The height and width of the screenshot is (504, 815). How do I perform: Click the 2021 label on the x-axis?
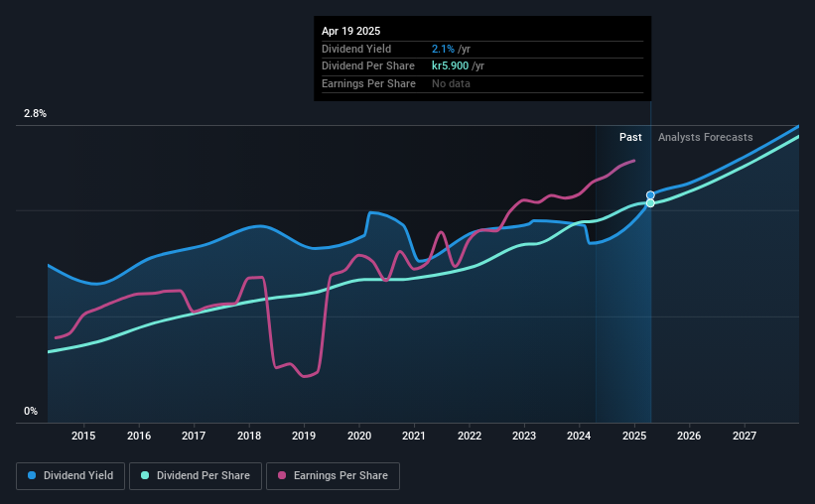[414, 436]
